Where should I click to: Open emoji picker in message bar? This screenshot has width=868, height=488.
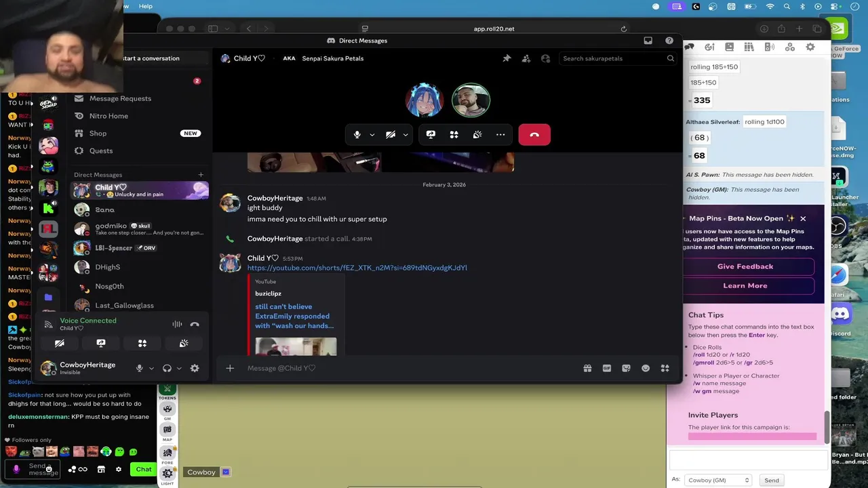[646, 368]
